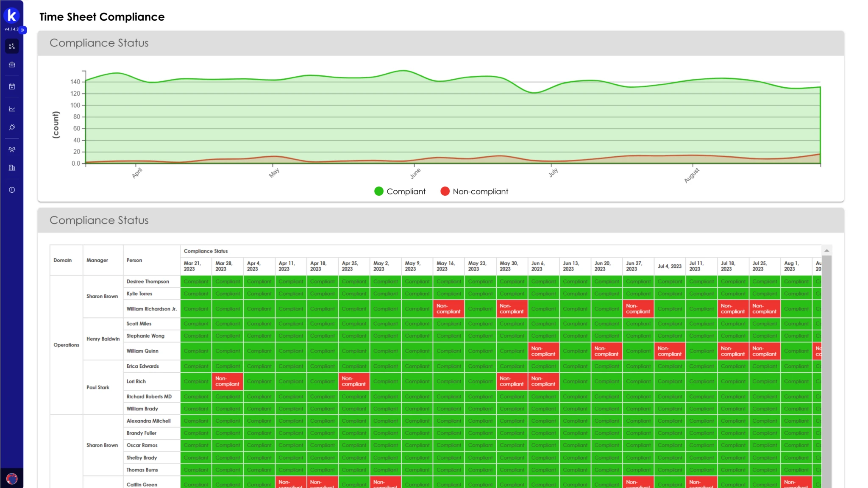Open the briefcase portfolio icon

pyautogui.click(x=12, y=65)
